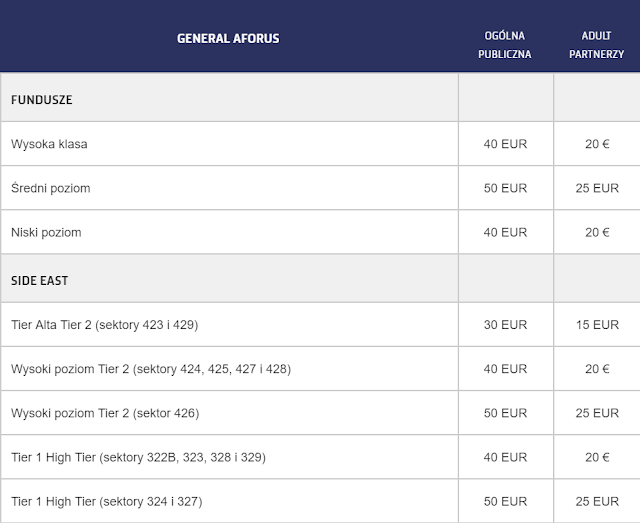Click the GENERAL AFORUS column header

pyautogui.click(x=228, y=39)
